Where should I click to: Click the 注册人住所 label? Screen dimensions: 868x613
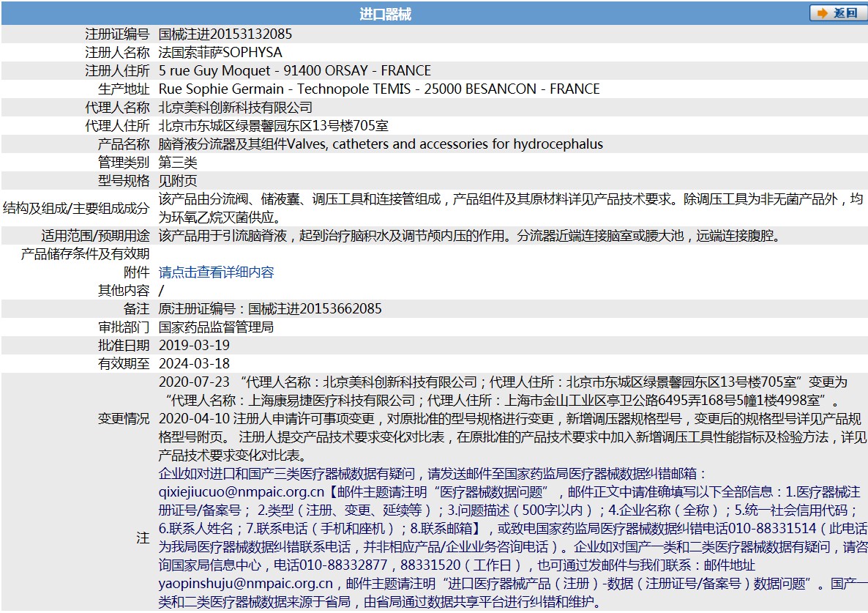[117, 70]
